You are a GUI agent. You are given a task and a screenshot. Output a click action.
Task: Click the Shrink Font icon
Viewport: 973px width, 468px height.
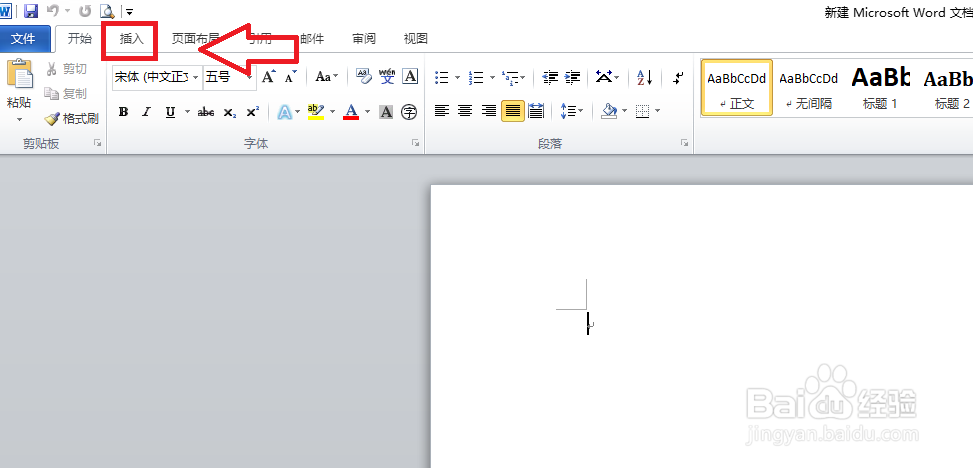(x=290, y=77)
